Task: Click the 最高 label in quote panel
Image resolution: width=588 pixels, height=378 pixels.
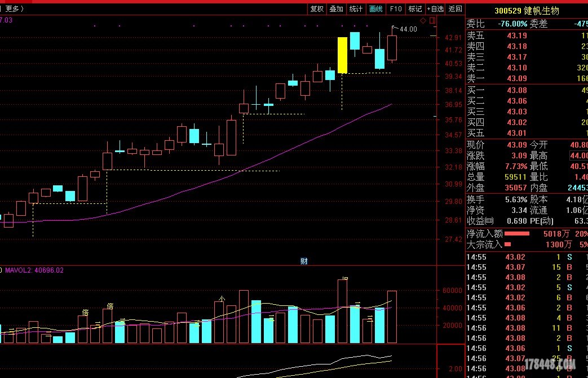Action: click(538, 155)
